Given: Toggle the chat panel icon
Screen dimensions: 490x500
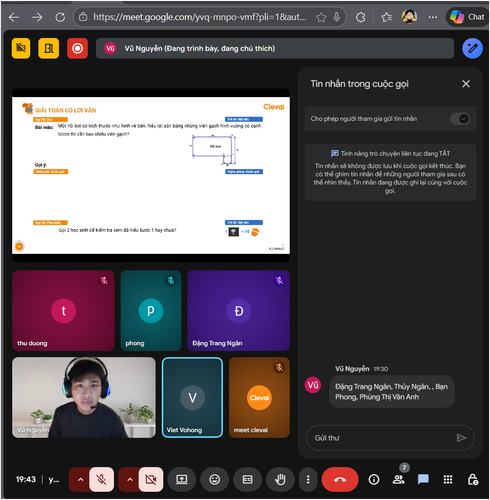Looking at the screenshot, I should pos(423,479).
